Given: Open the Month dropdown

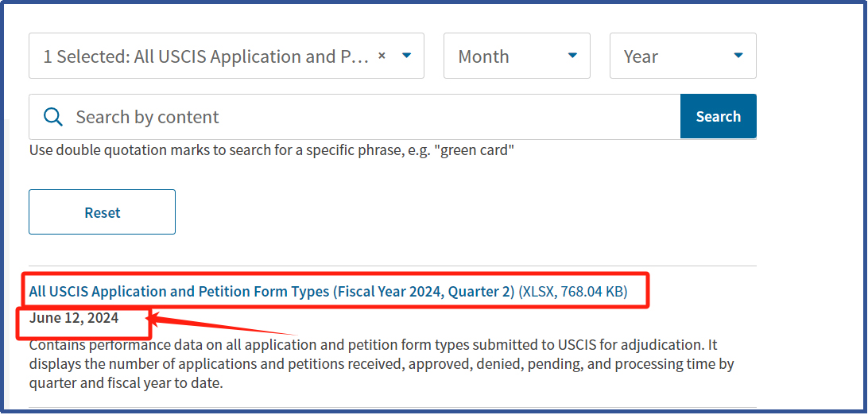Looking at the screenshot, I should (517, 56).
